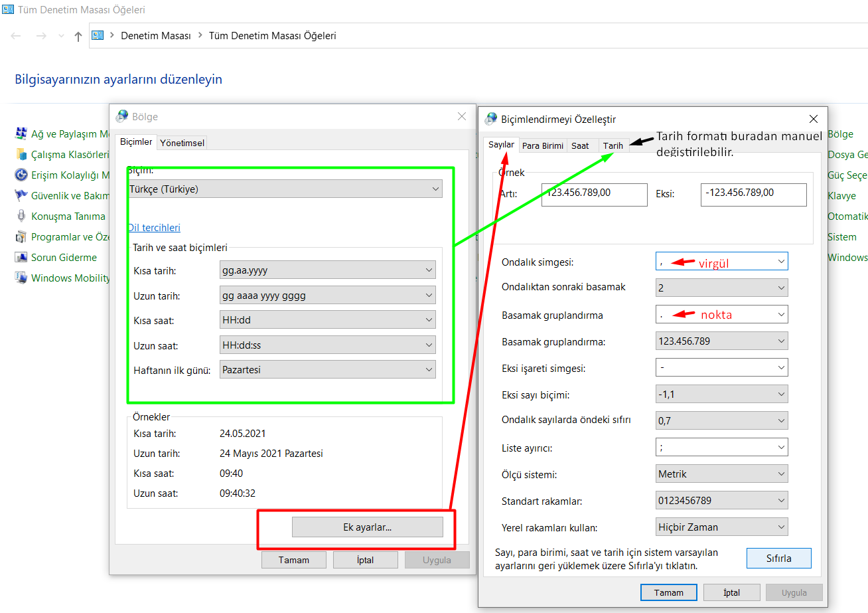This screenshot has height=613, width=868.
Task: Click the Bölge dialog globe title icon
Action: (x=122, y=116)
